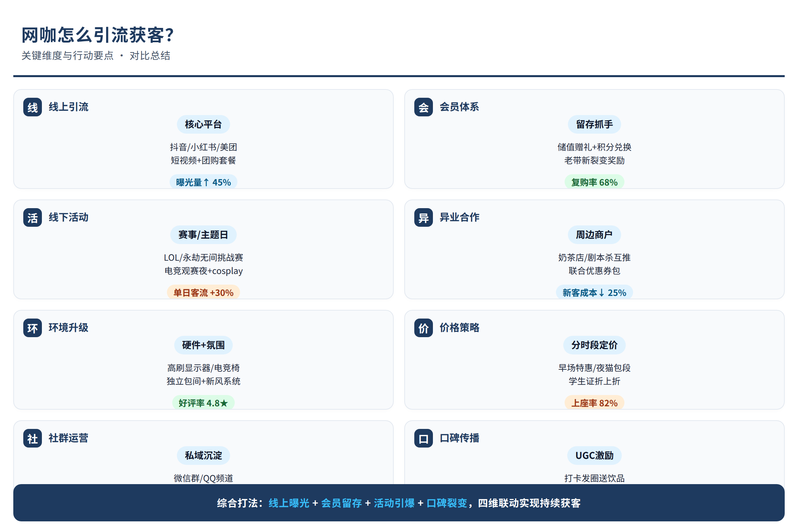Screen dimensions: 798x532
Task: Click the 新客成本 ↓ 25% badge
Action: [595, 293]
